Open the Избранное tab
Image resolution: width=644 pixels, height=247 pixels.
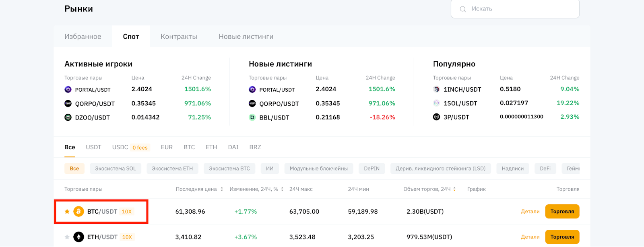[83, 36]
